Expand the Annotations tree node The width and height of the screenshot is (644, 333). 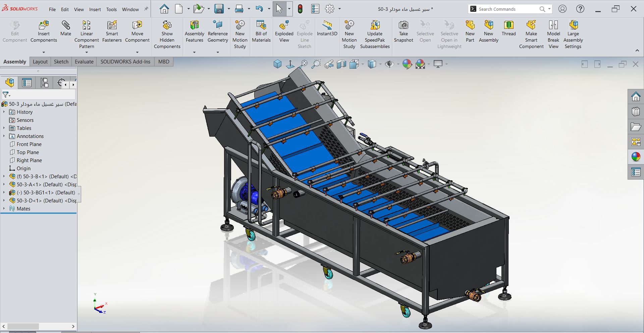tap(4, 136)
